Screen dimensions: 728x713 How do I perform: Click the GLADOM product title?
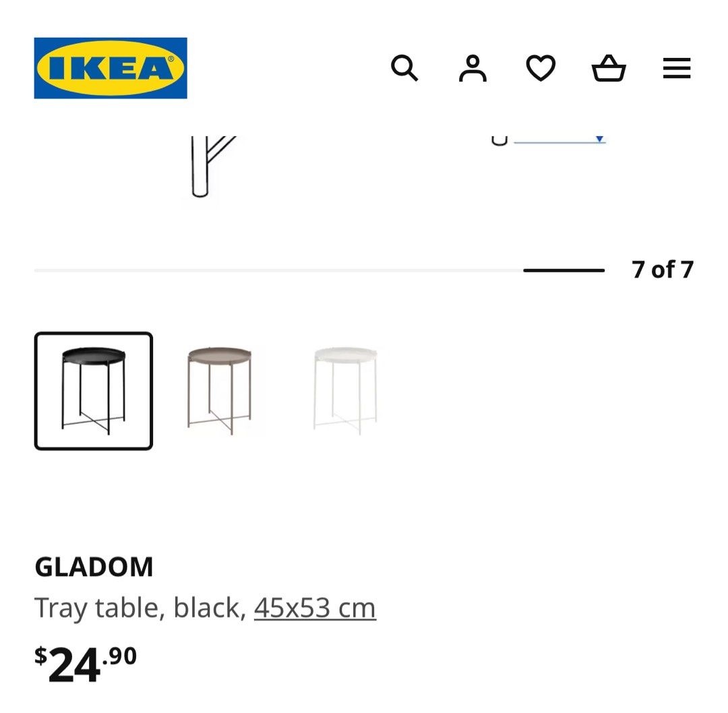coord(93,566)
